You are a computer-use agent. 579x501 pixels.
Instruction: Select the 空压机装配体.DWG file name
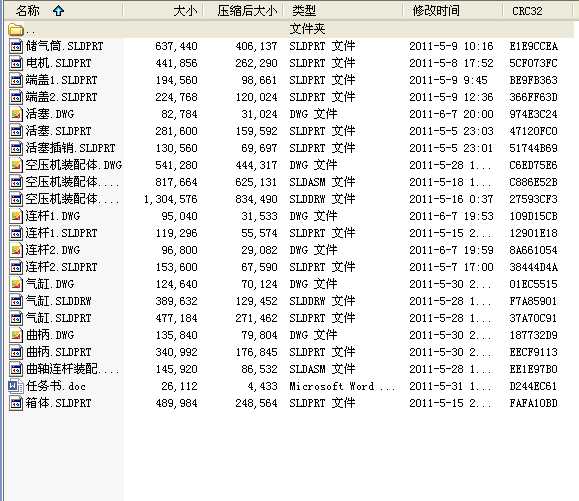point(74,165)
